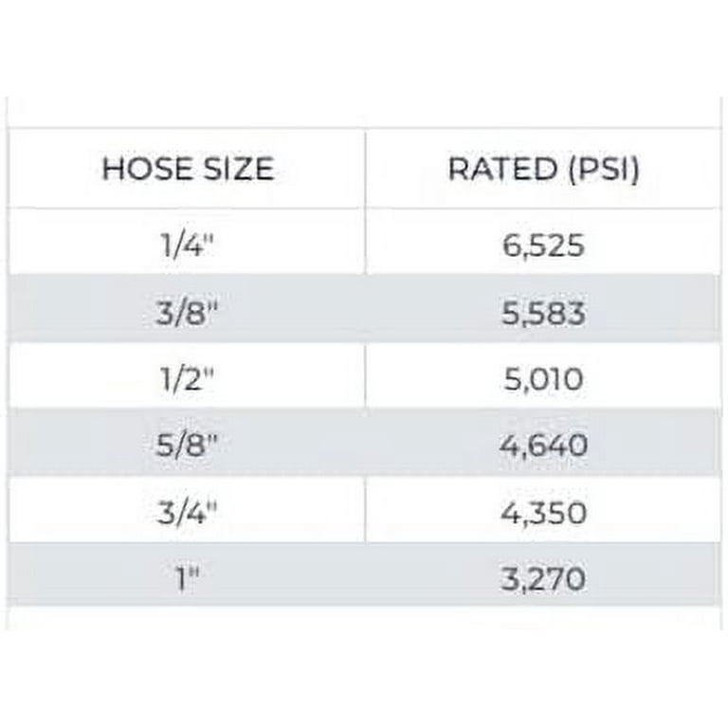Click the 3/8" hose size cell
Viewport: 728px width, 728px height.
(188, 313)
